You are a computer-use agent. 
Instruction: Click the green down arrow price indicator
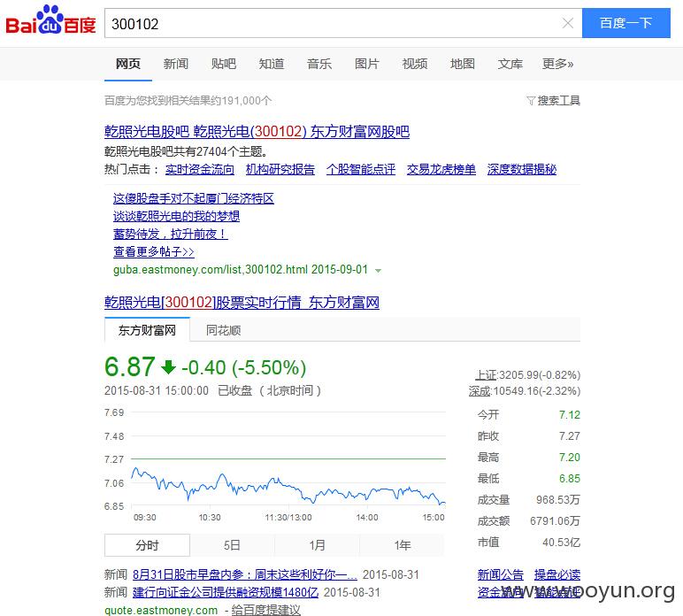[x=169, y=366]
